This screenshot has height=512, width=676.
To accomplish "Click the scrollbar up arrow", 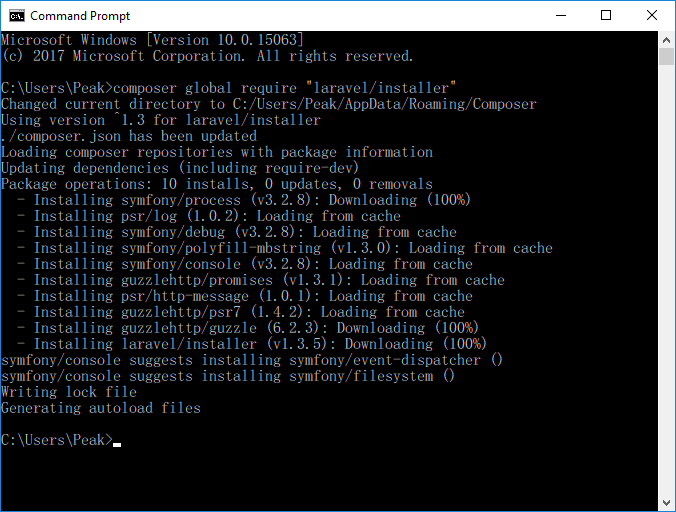I will point(667,40).
